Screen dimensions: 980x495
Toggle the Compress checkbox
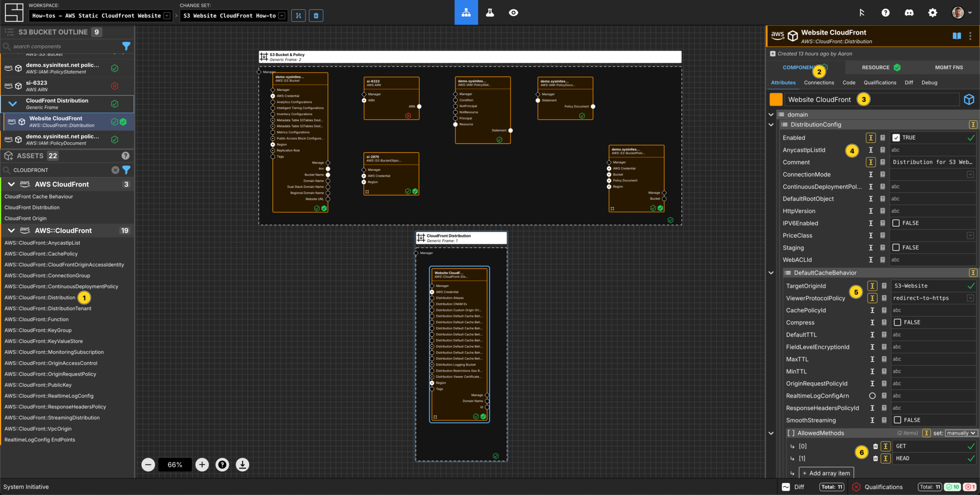point(897,322)
